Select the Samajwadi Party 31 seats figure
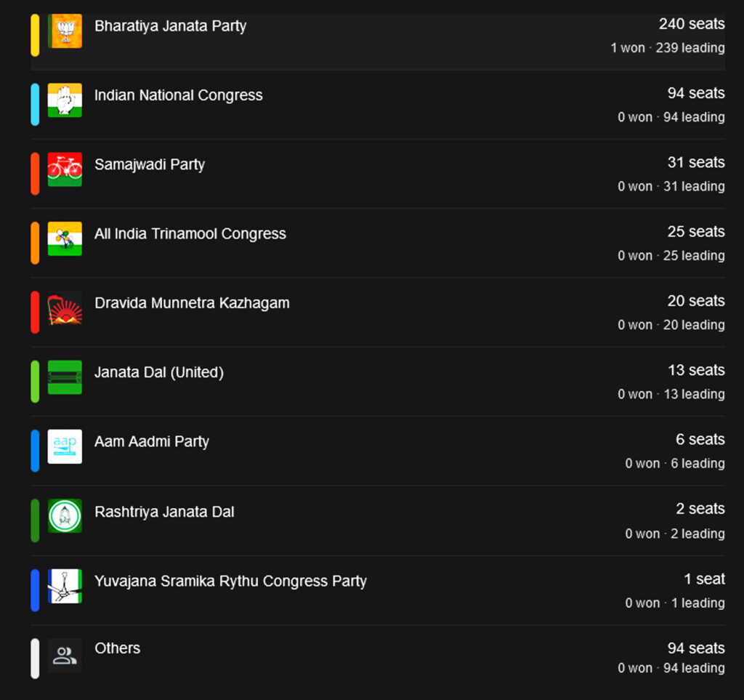 click(695, 162)
